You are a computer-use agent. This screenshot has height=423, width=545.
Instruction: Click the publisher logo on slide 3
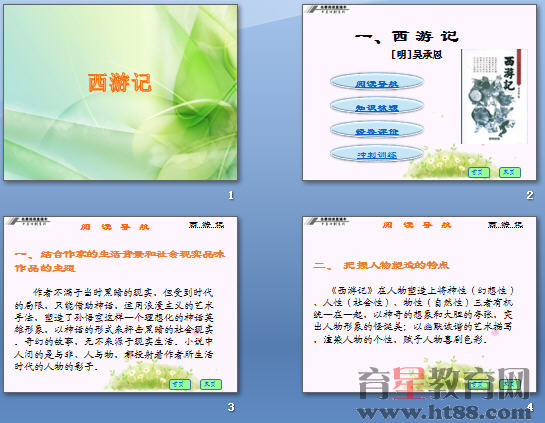[x=28, y=221]
